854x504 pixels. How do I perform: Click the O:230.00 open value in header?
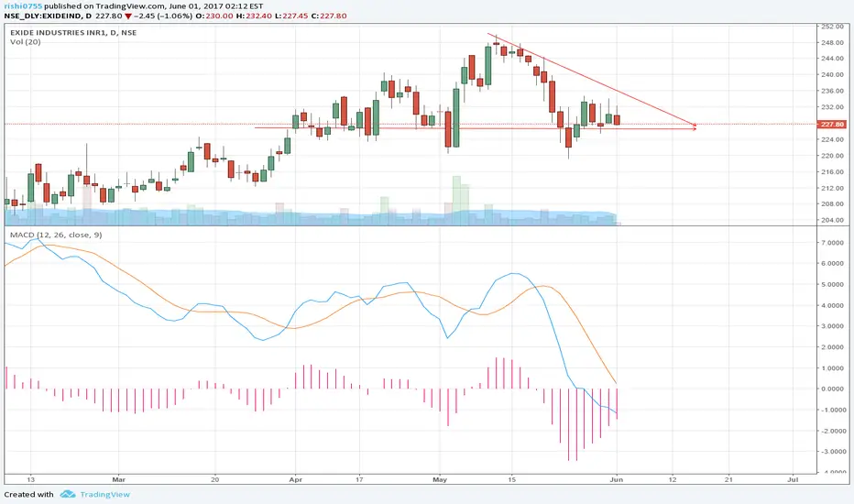pos(214,16)
